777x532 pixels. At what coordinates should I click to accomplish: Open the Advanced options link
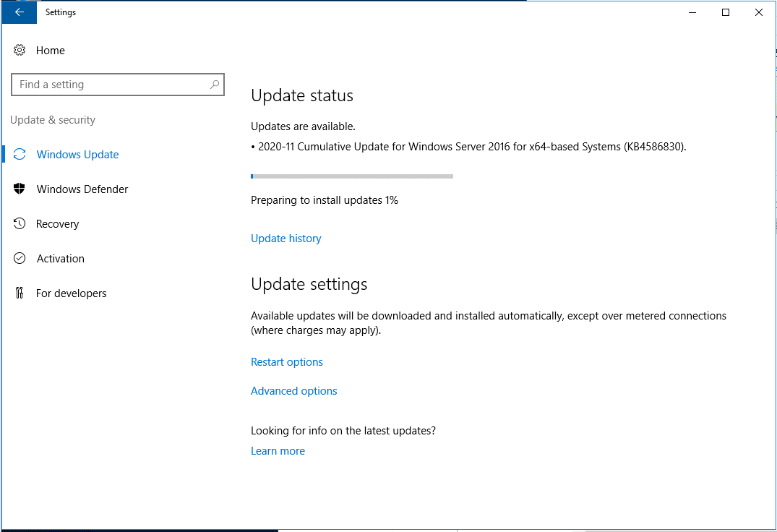[x=294, y=391]
